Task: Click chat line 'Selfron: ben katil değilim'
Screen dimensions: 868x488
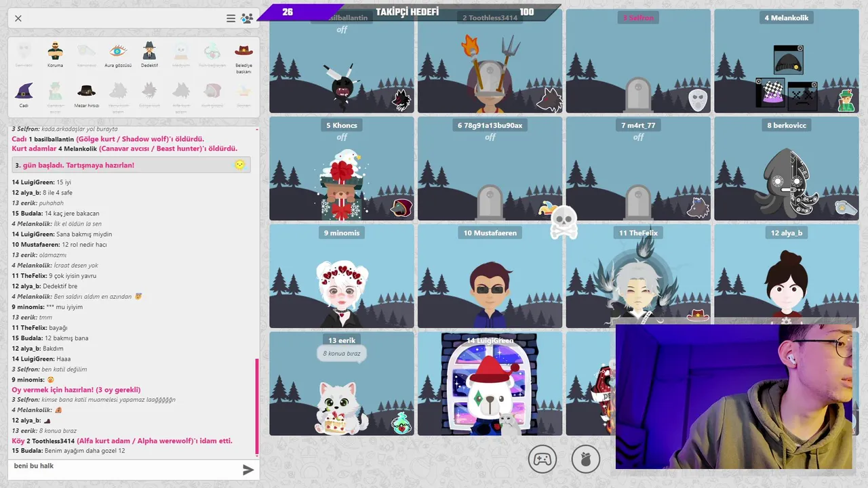Action: pos(50,369)
